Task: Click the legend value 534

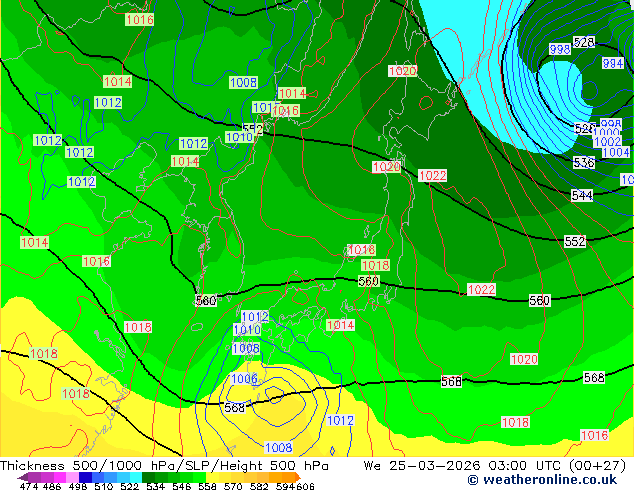Action: pyautogui.click(x=155, y=486)
